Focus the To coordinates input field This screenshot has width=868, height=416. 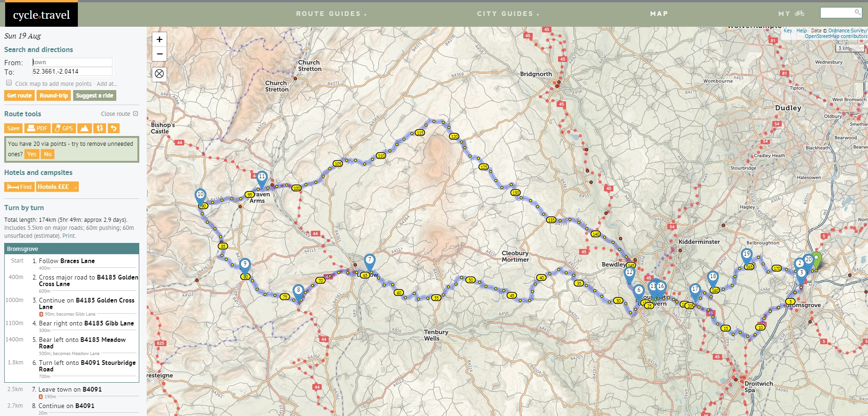(x=72, y=71)
